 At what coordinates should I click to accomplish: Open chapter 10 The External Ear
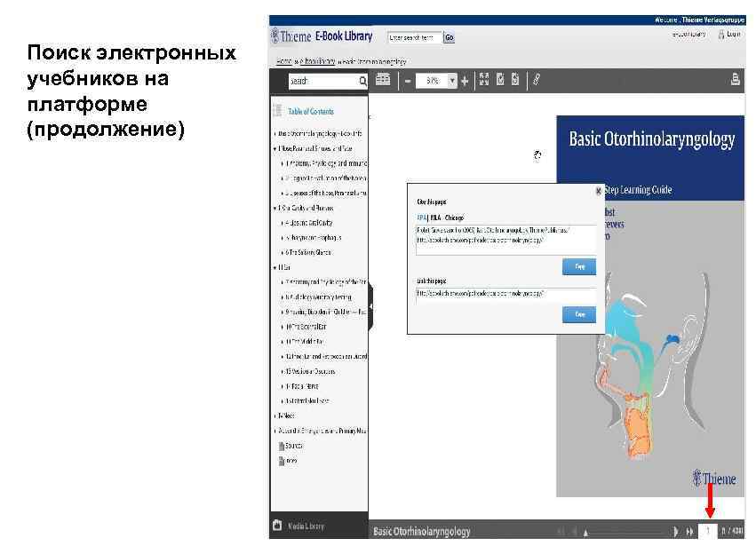click(x=306, y=327)
